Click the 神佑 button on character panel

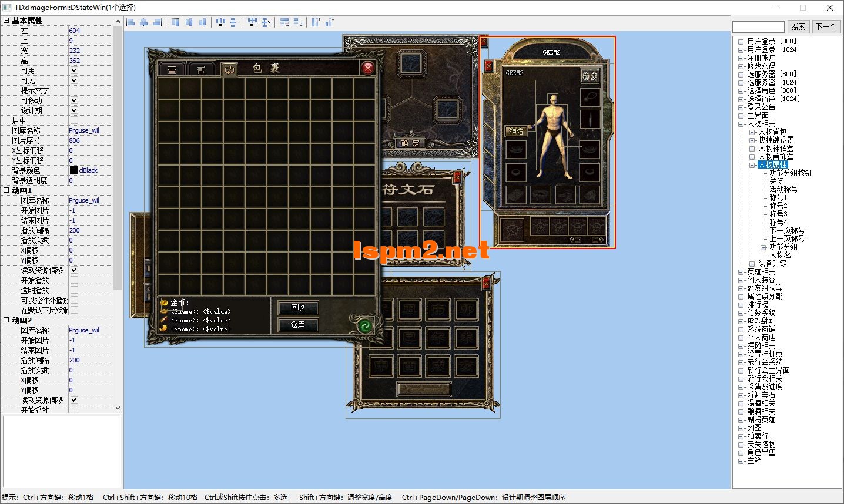[x=517, y=132]
